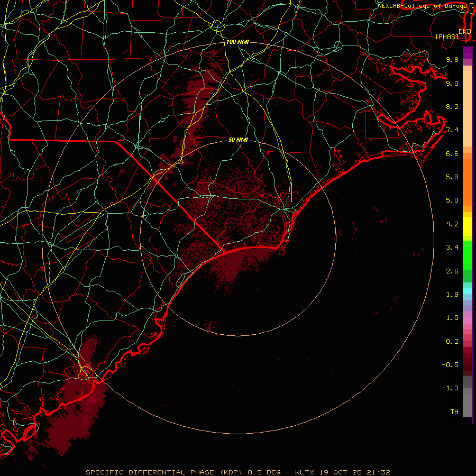This screenshot has width=476, height=476.
Task: Click the NEXLAB-College of DuPage label
Action: [422, 6]
